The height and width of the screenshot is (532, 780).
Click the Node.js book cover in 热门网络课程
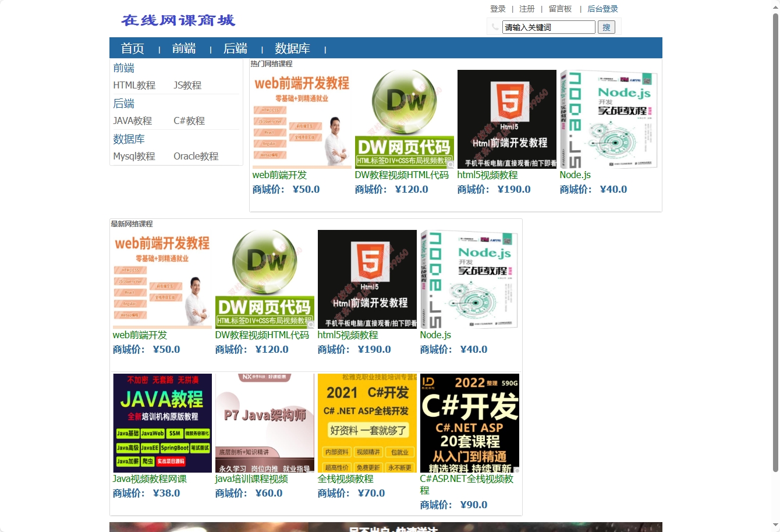tap(609, 119)
